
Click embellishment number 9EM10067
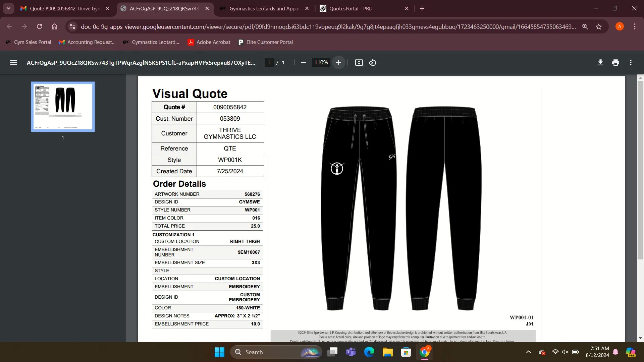click(249, 252)
